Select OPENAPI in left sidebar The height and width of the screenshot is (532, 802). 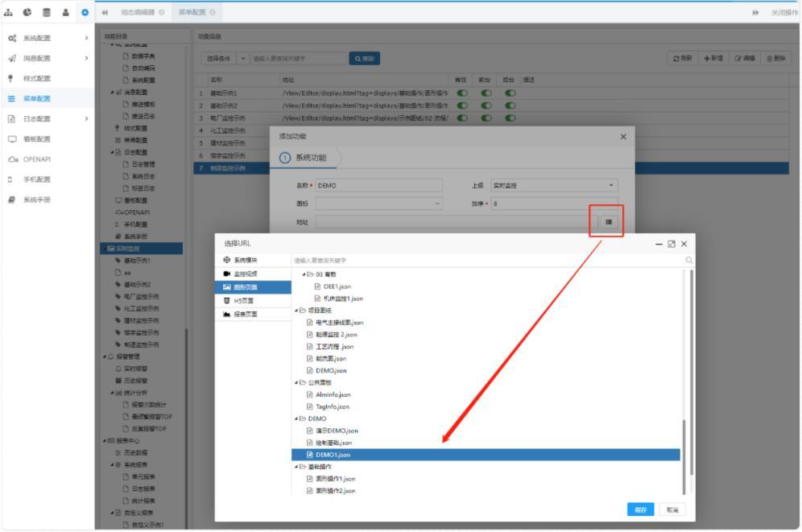[48, 159]
